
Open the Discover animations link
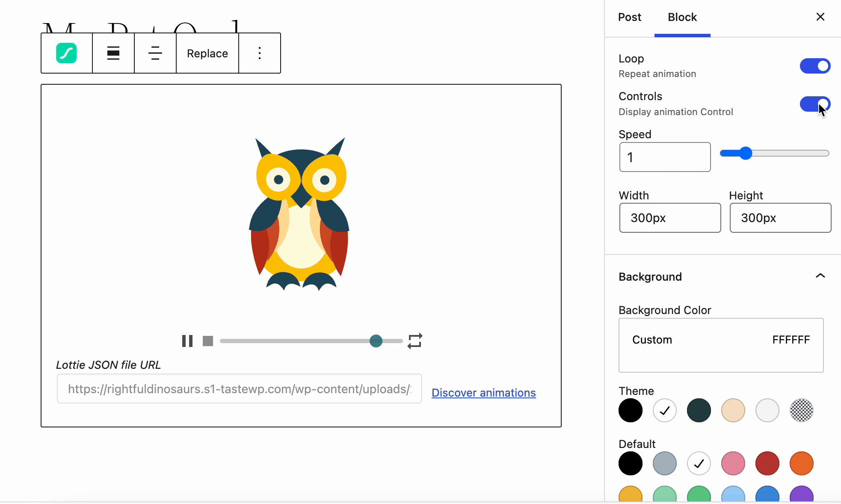click(x=483, y=393)
